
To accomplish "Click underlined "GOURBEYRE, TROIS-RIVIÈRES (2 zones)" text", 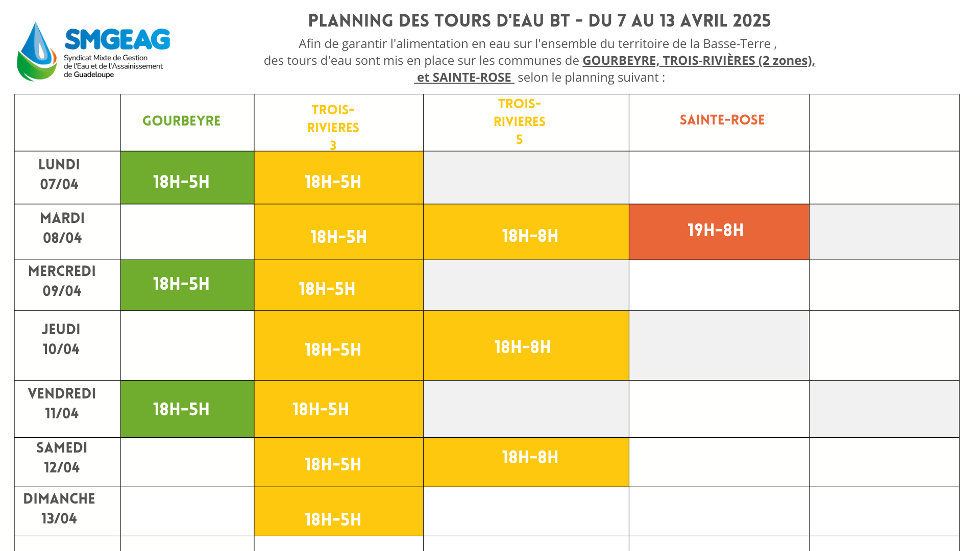I will (698, 61).
